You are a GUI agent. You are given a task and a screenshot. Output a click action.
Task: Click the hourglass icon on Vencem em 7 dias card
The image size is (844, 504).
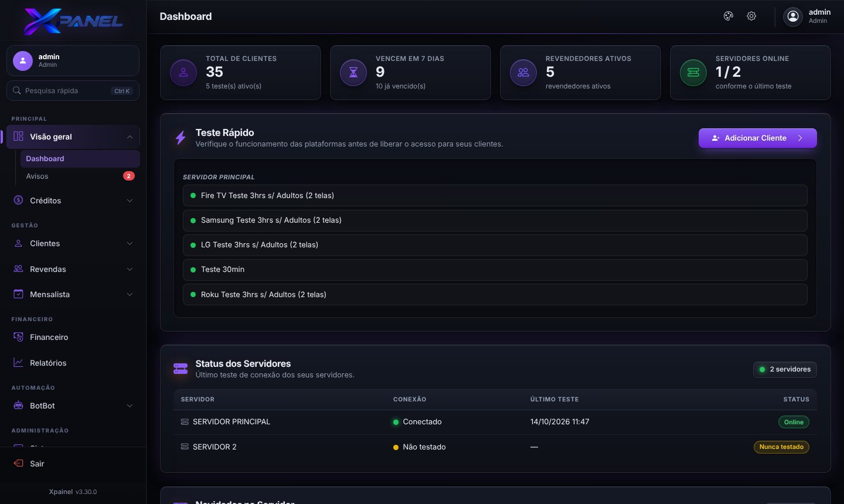click(x=353, y=73)
